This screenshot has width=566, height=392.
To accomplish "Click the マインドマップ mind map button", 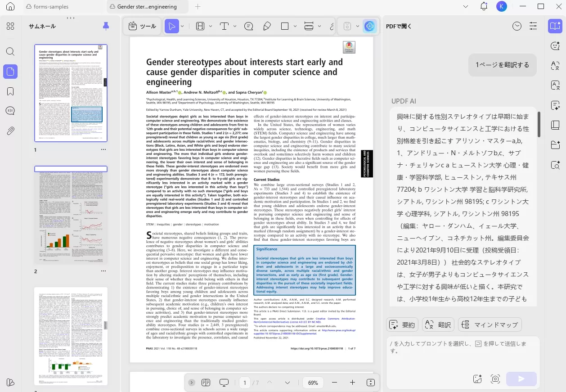I will coord(490,324).
